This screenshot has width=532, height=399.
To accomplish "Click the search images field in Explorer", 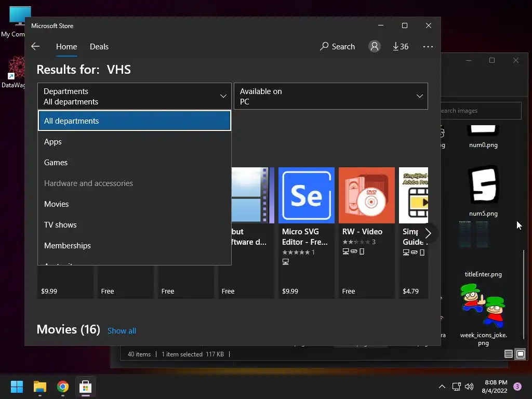I will click(481, 111).
